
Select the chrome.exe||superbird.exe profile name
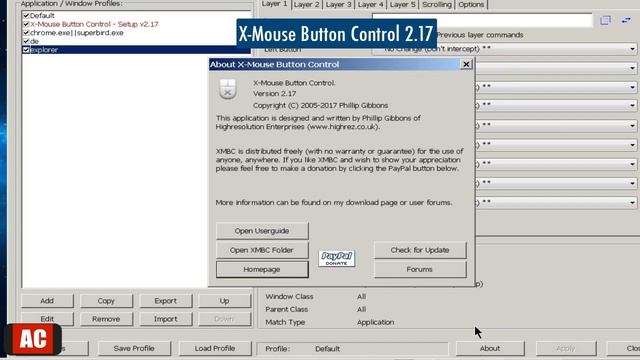click(77, 33)
